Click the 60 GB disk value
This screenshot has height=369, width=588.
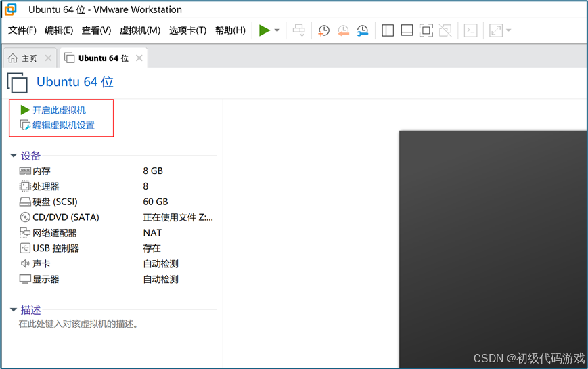[156, 202]
